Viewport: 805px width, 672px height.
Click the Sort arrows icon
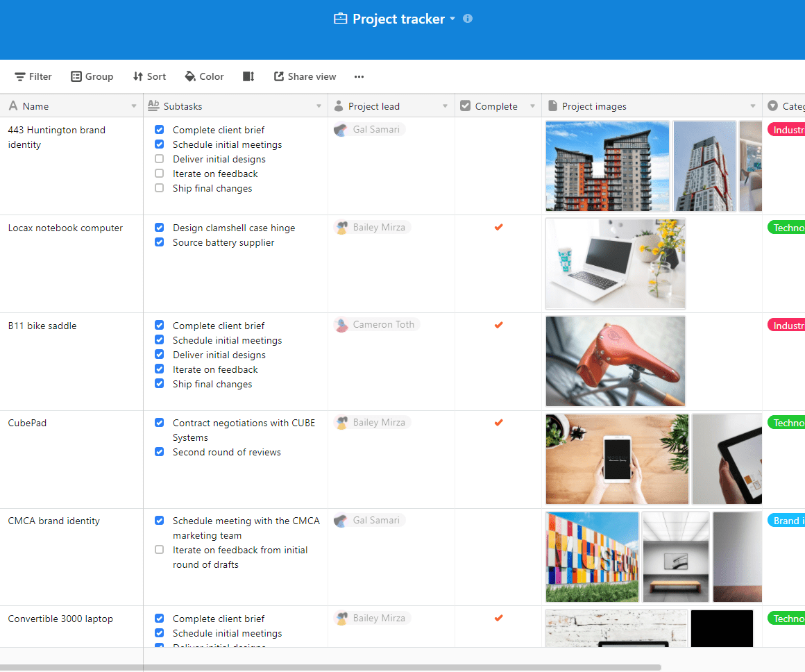pyautogui.click(x=138, y=76)
